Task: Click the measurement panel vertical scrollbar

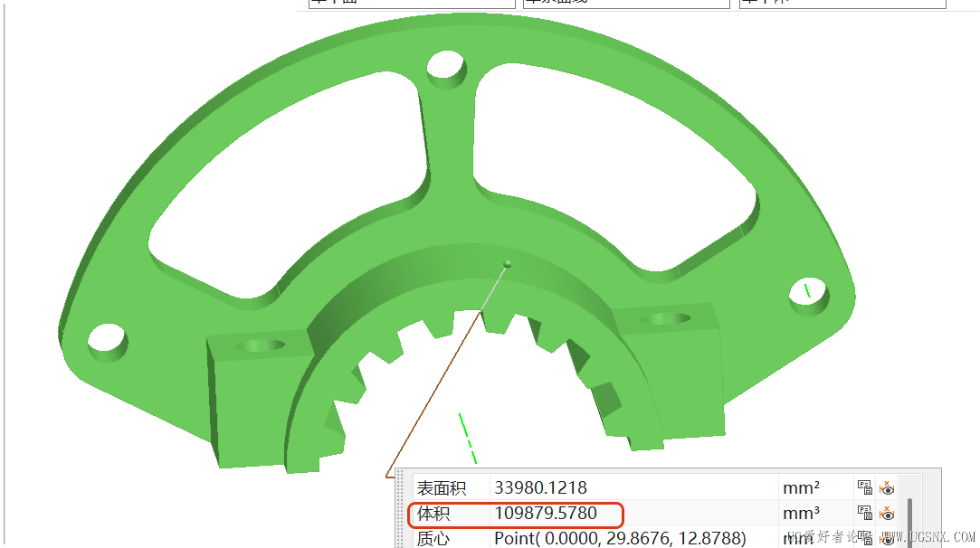Action: [x=909, y=523]
